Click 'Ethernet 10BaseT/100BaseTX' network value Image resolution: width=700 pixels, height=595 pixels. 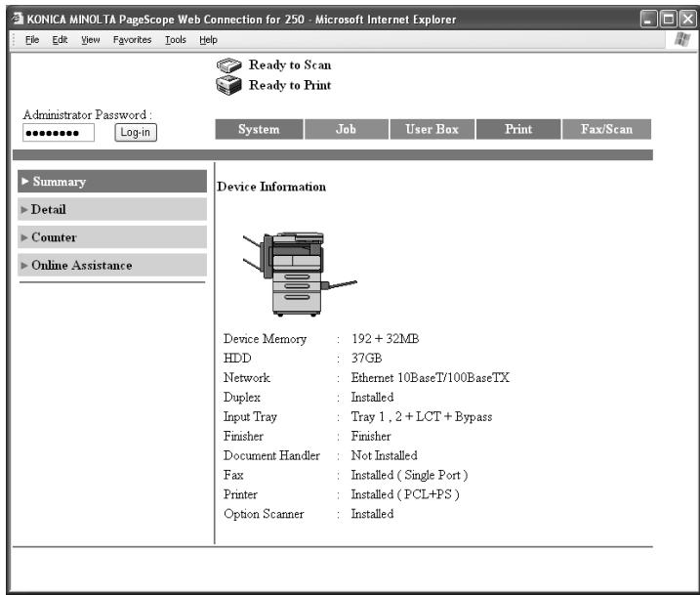[x=431, y=377]
